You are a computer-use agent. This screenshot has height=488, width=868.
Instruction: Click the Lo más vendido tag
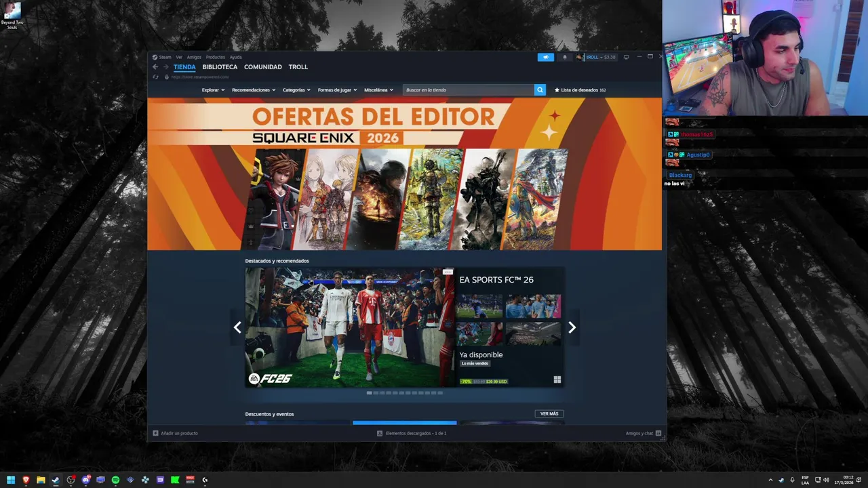(475, 363)
